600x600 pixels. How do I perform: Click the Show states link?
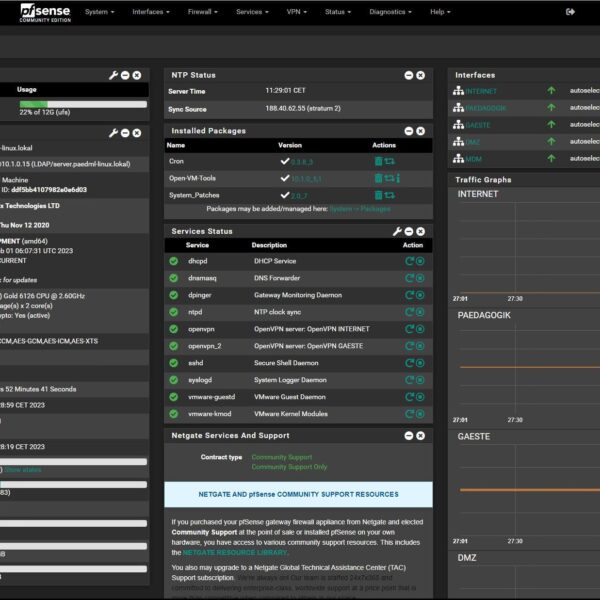tap(23, 470)
